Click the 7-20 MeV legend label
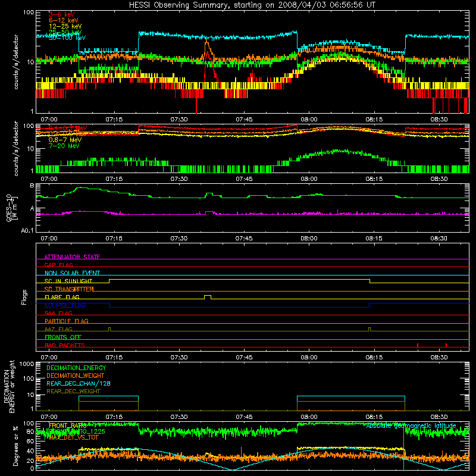This screenshot has width=476, height=476. (x=64, y=146)
